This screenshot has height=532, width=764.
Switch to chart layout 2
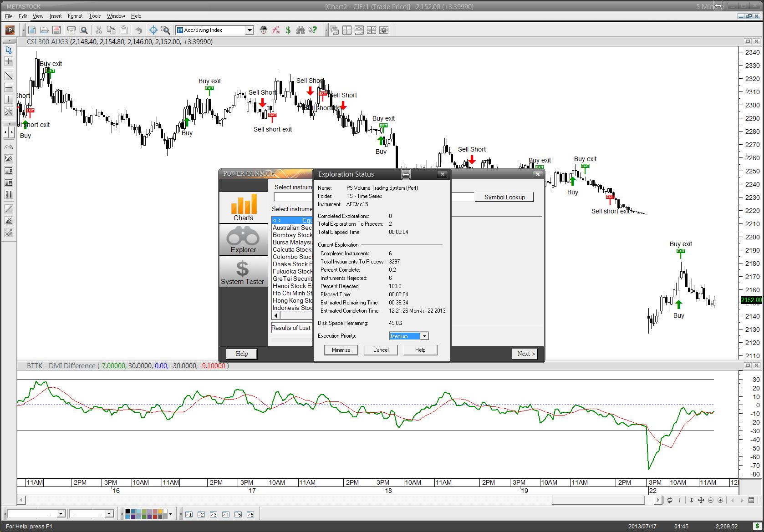pos(201,514)
